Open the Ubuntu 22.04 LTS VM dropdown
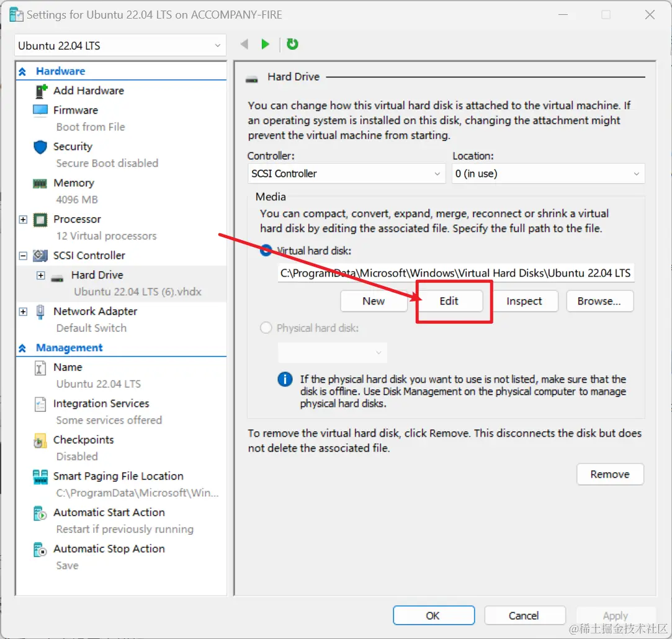The width and height of the screenshot is (672, 639). click(120, 45)
